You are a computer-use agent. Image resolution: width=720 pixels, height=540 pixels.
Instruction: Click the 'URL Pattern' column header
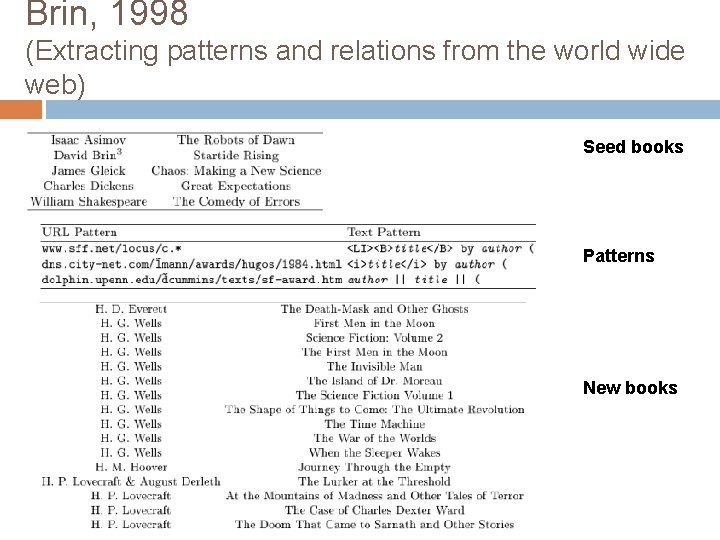click(79, 232)
